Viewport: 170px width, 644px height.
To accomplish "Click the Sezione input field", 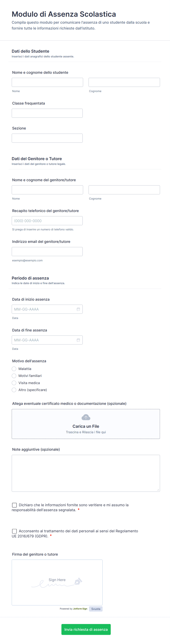I will click(x=47, y=138).
